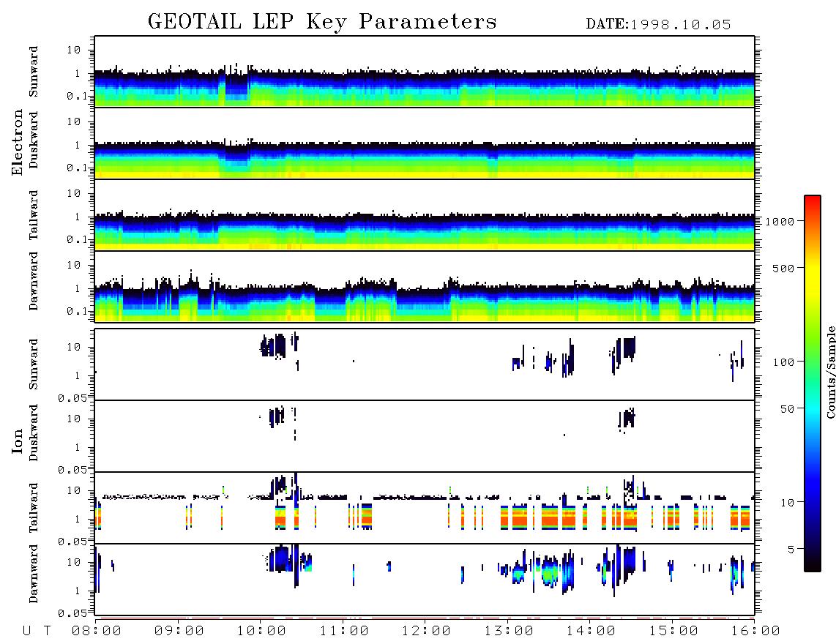Click the "1000" color bar tick label
The height and width of the screenshot is (644, 836).
click(780, 222)
